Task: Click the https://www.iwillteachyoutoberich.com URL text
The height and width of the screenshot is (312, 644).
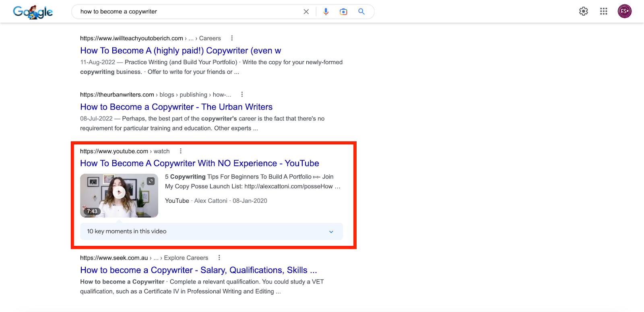Action: pyautogui.click(x=132, y=38)
